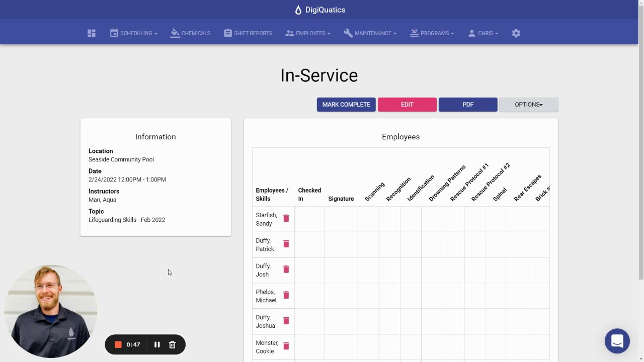Export the in-service as PDF
Screen dimensions: 644x362
tap(468, 105)
